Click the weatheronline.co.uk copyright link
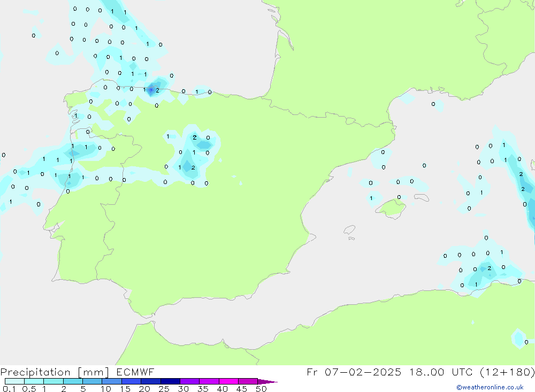Screen dimensions: 535x392 (490, 387)
